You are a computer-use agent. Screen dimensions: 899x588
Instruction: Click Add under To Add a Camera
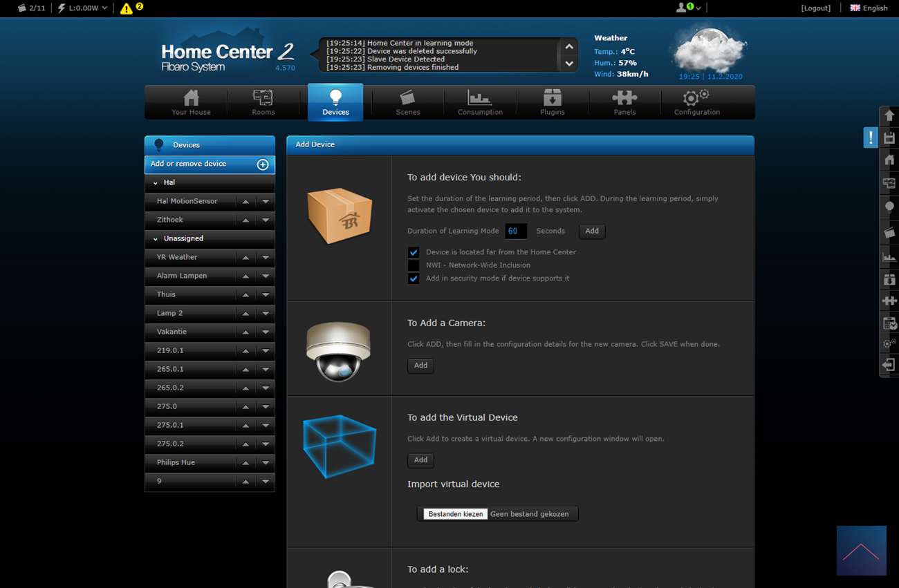click(420, 366)
